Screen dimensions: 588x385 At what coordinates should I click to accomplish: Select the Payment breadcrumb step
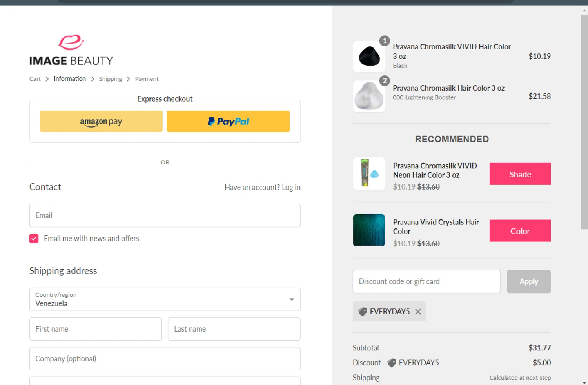pyautogui.click(x=147, y=79)
